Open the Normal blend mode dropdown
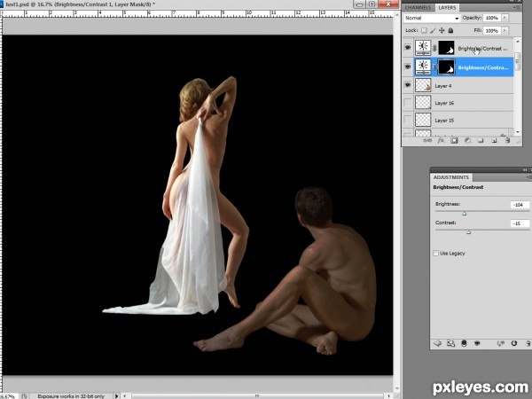 [432, 18]
